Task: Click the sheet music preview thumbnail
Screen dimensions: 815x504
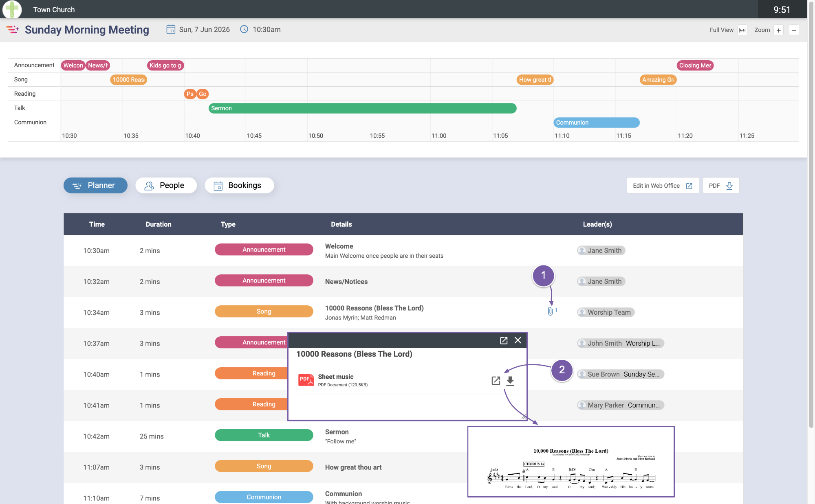Action: tap(571, 462)
